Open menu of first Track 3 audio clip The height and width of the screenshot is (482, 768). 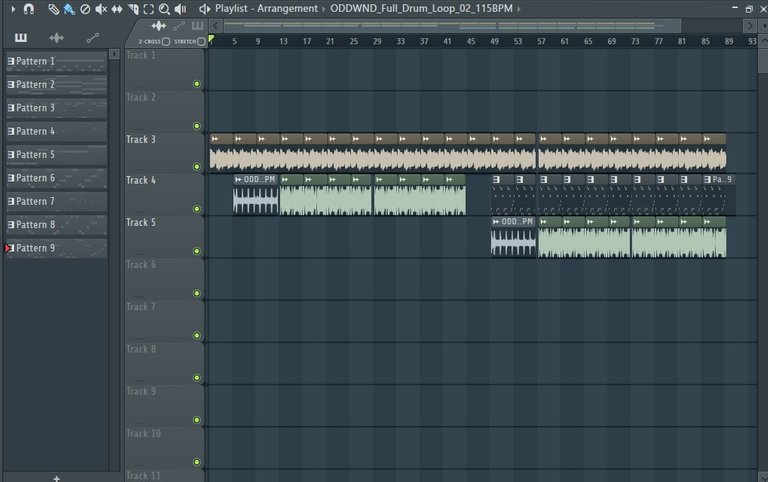click(215, 139)
